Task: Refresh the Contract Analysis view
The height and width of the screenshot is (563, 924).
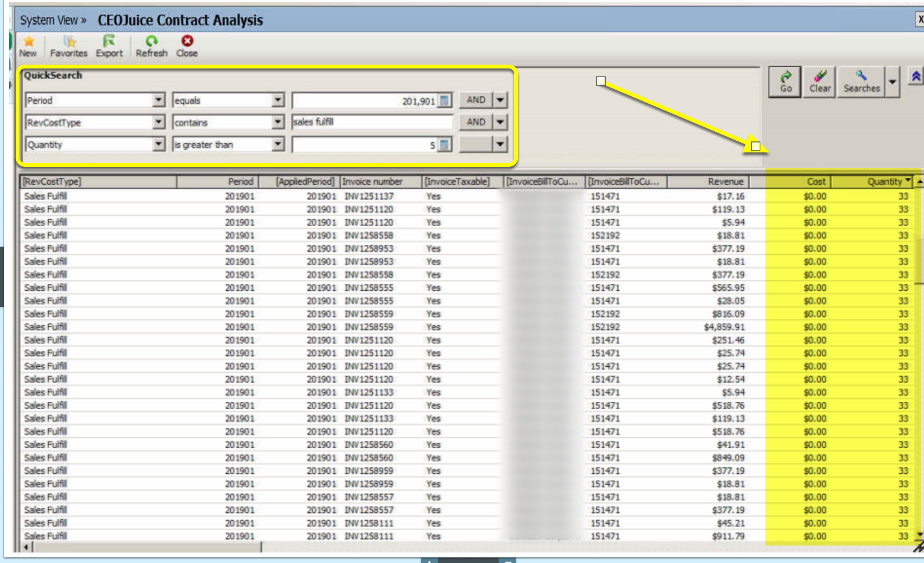Action: click(x=152, y=46)
